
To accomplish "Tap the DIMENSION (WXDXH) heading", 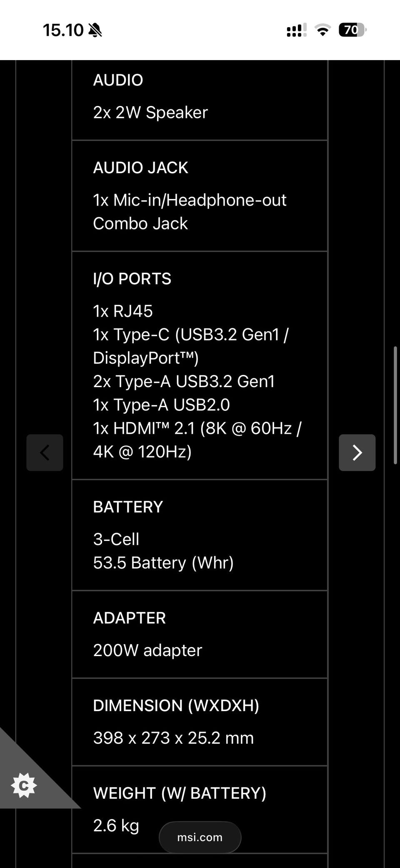I will pyautogui.click(x=176, y=705).
